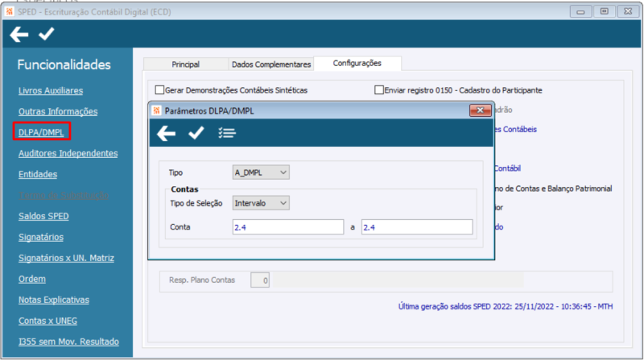Open Signatários x UN. Matriz link

(x=66, y=258)
